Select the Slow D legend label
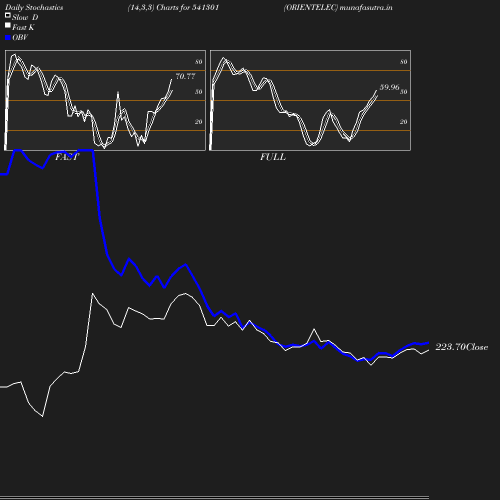 point(25,17)
